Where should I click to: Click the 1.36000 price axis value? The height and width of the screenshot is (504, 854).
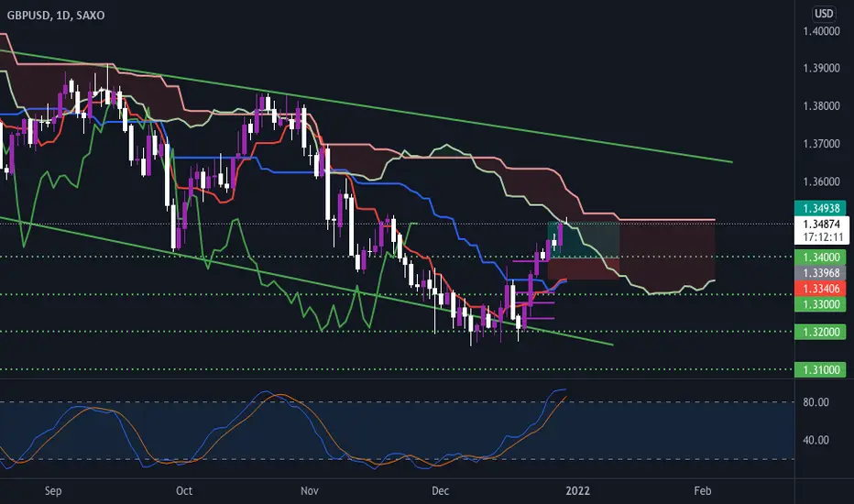point(821,181)
